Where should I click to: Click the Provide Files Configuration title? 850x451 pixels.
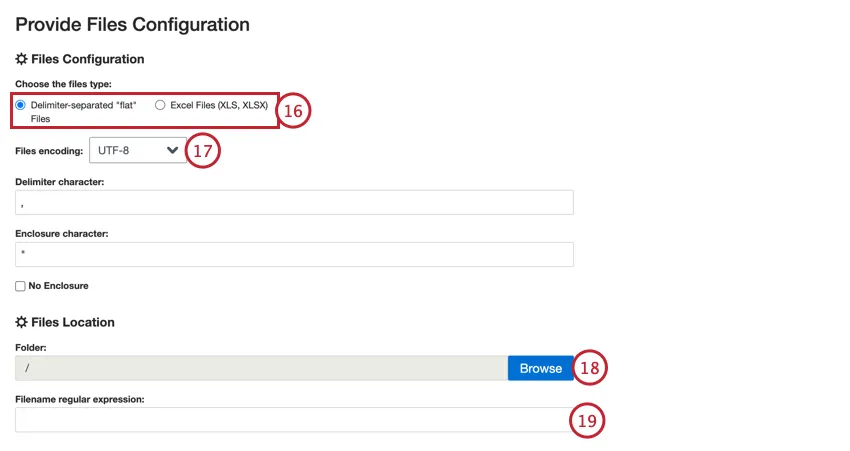132,22
